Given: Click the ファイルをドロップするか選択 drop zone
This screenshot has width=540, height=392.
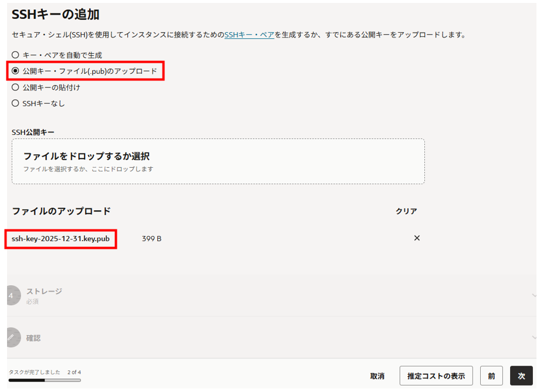Looking at the screenshot, I should pos(218,161).
